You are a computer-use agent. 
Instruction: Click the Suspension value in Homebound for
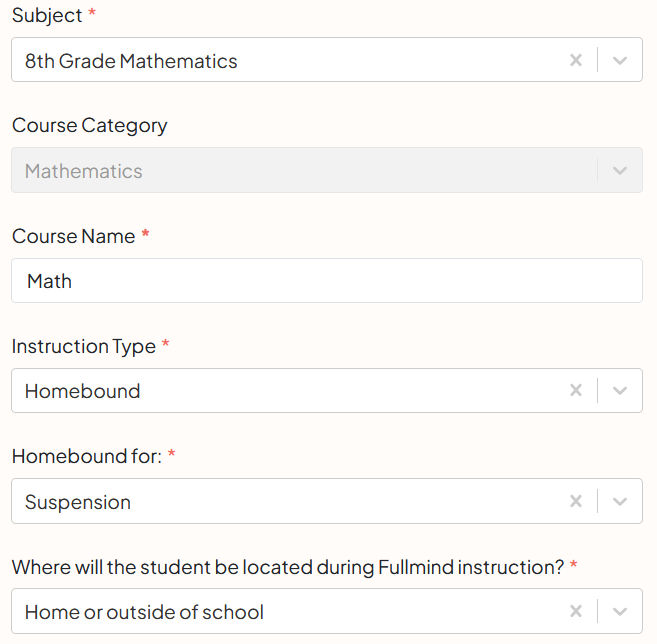78,502
